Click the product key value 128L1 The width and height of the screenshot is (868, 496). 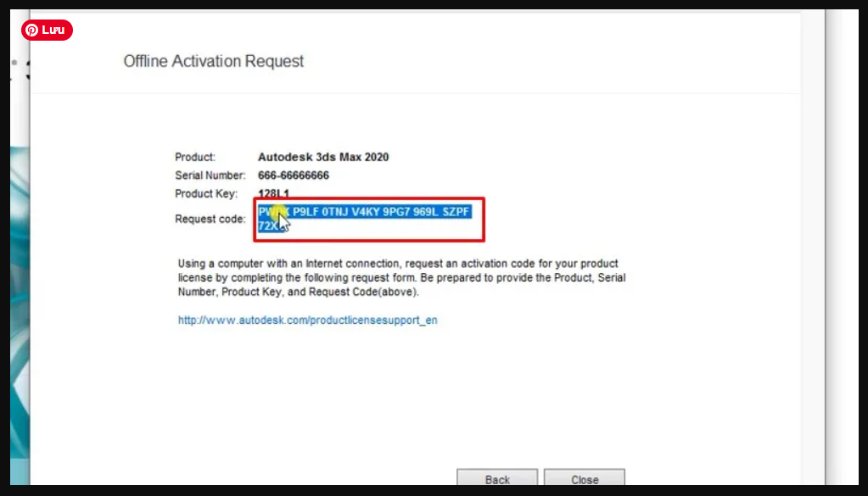(x=274, y=194)
